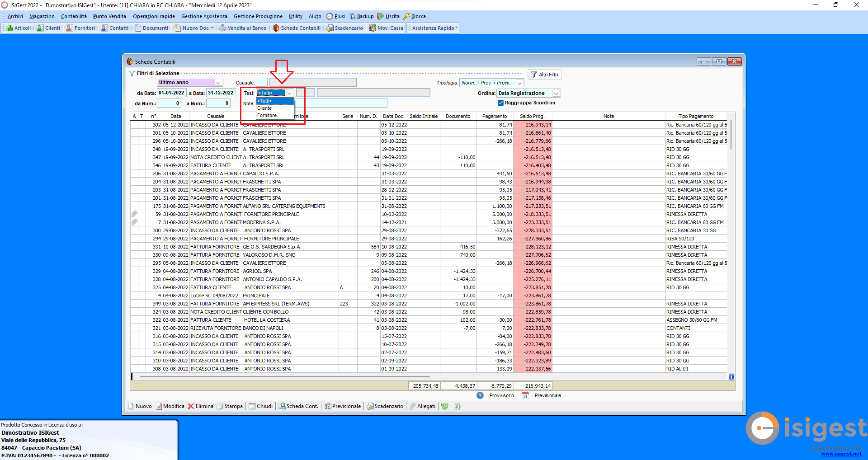The height and width of the screenshot is (460, 868).
Task: Select row 321 BANCO DI NAPOLI
Action: tap(429, 328)
